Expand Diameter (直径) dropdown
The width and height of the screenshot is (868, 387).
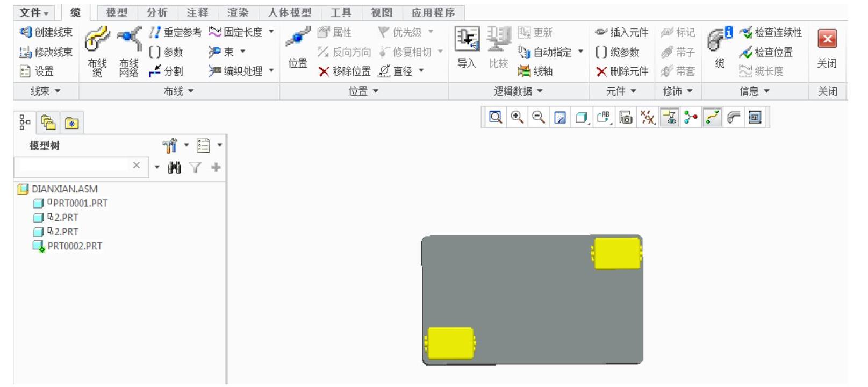click(421, 71)
